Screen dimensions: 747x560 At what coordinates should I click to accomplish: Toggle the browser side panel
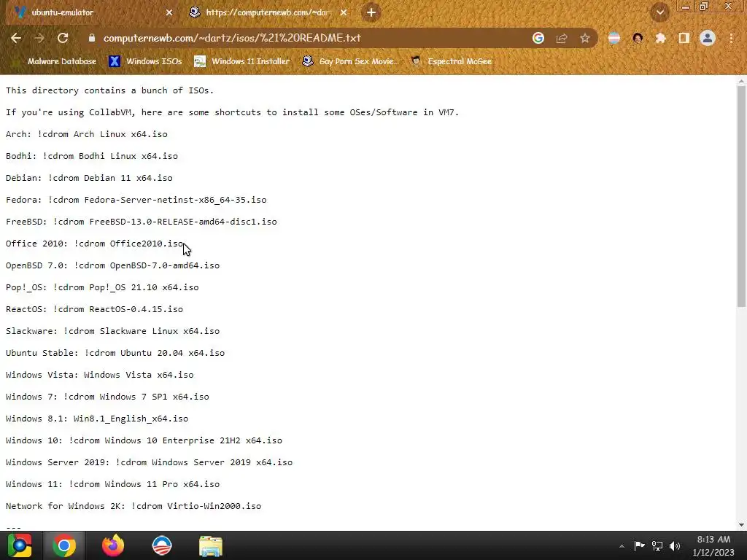pos(684,38)
